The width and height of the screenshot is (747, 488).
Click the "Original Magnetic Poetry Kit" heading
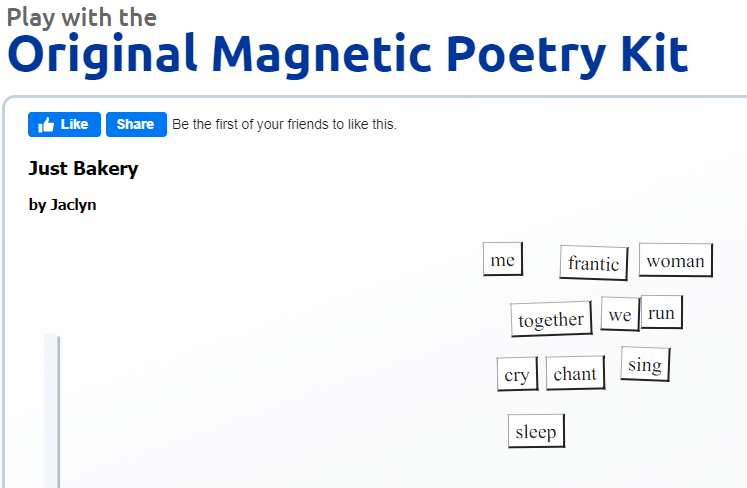[347, 54]
